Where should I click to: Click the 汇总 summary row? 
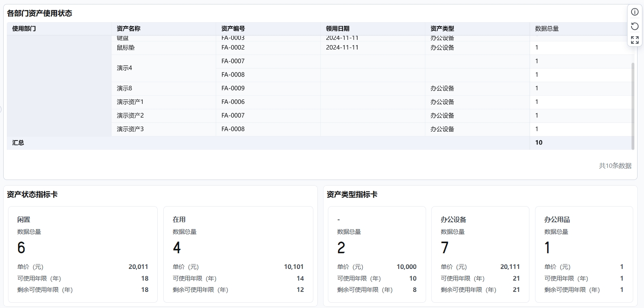18,143
